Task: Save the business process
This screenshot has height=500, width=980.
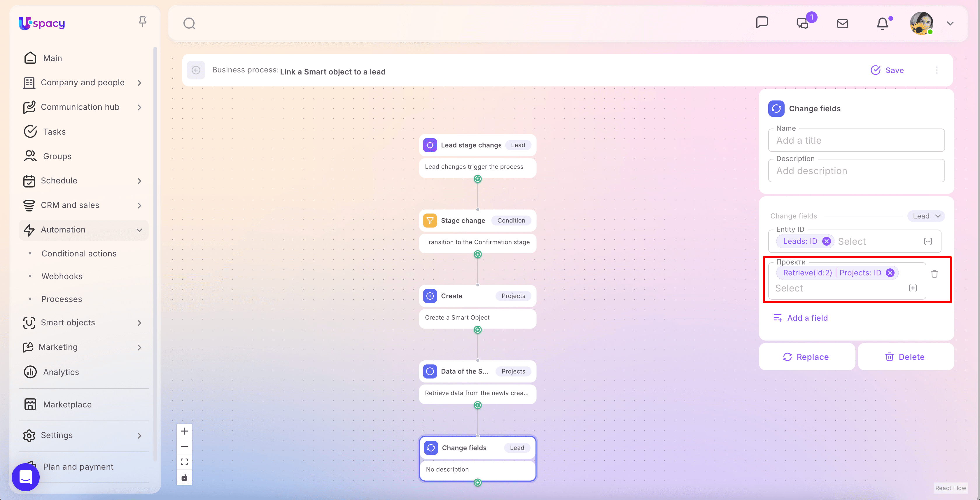Action: coord(887,70)
